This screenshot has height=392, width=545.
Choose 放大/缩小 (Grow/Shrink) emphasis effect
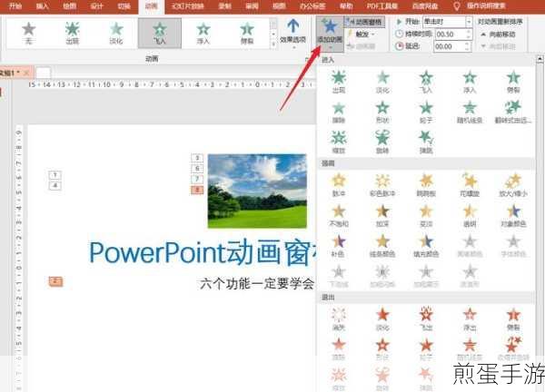coord(513,185)
